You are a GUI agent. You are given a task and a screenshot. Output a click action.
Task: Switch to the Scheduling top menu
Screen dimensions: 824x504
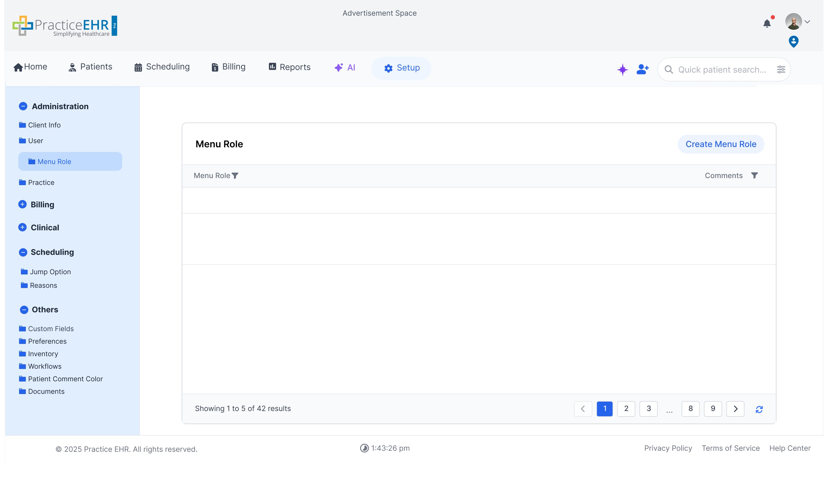(162, 67)
